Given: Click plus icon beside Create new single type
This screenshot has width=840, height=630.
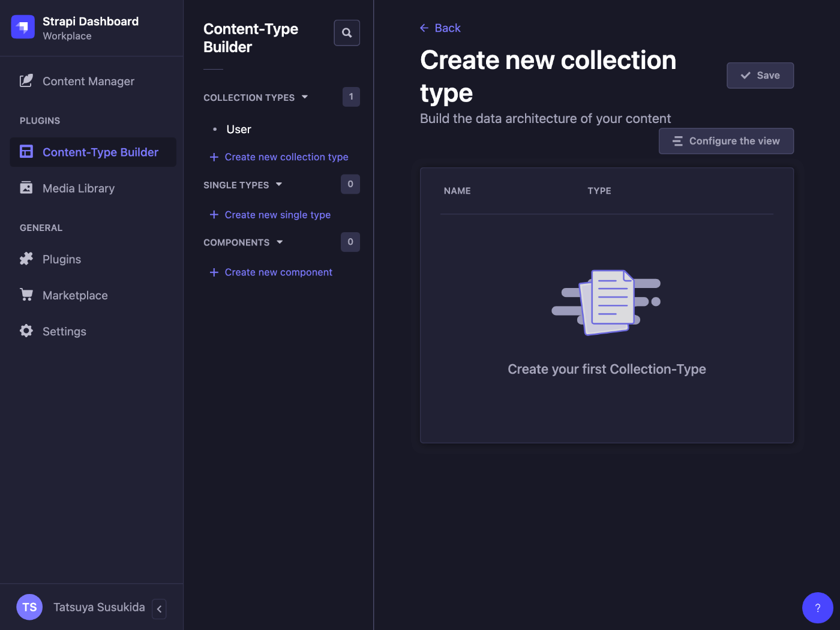Looking at the screenshot, I should click(214, 215).
